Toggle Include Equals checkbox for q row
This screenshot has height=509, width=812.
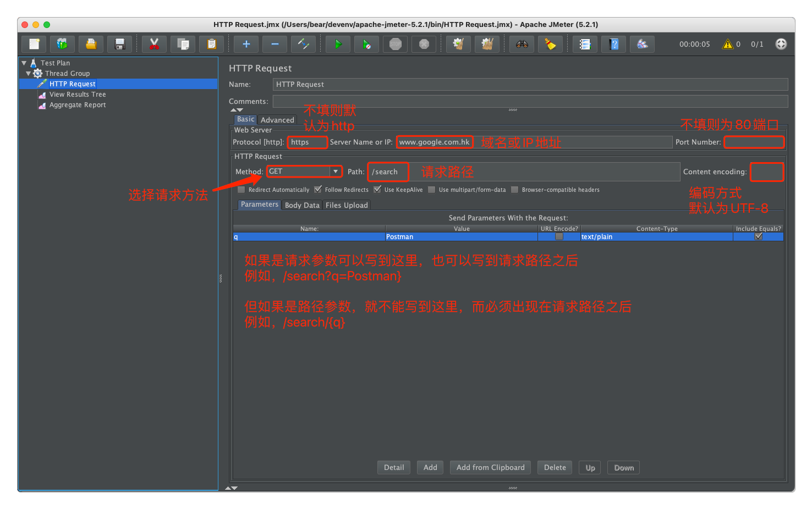pos(758,237)
